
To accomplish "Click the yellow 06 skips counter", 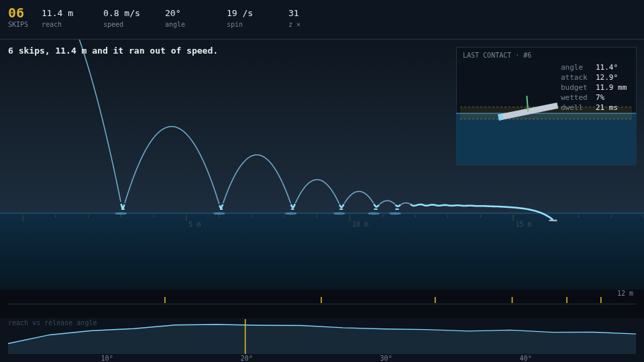I will click(x=16, y=13).
